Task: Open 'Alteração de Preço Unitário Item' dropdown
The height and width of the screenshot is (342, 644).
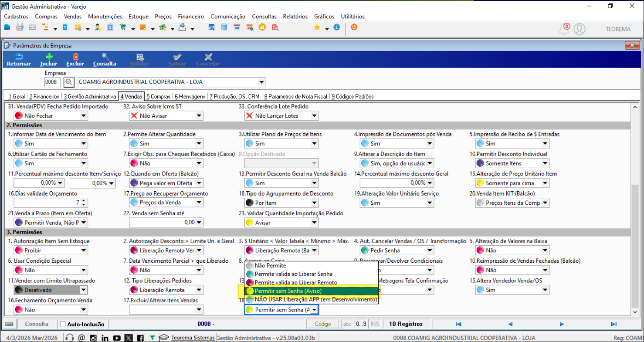Action: pyautogui.click(x=545, y=183)
